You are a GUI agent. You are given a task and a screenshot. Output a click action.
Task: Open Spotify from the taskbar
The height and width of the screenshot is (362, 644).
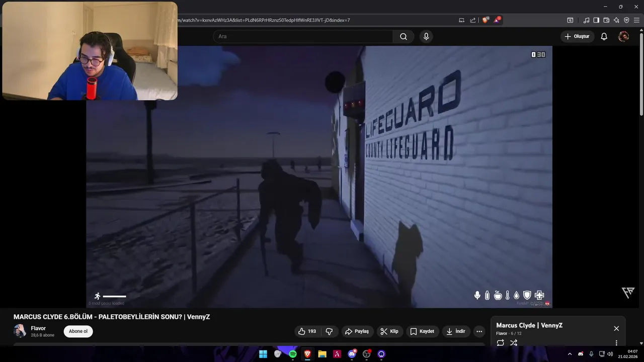pos(293,354)
